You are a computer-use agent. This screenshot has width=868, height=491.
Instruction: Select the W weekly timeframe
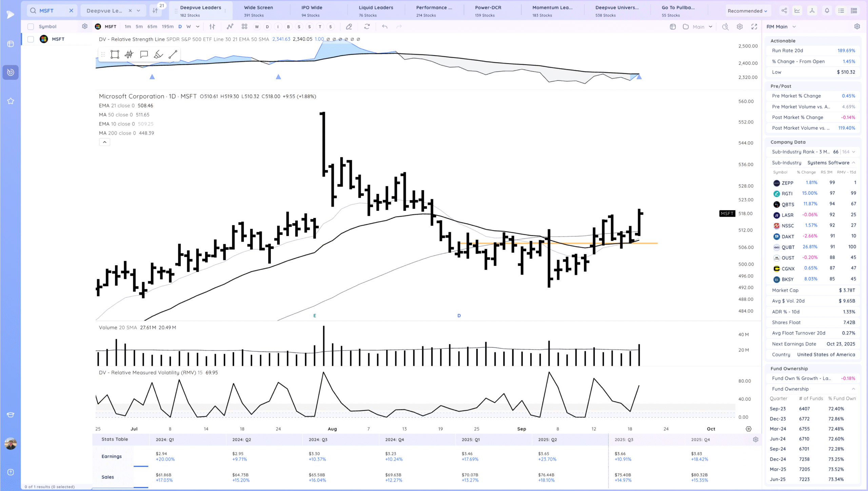(189, 26)
